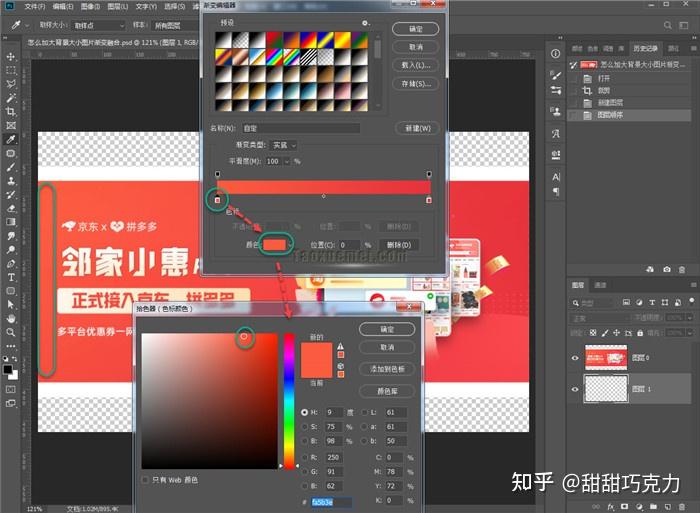Select the G radio button in color picker
Image resolution: width=700 pixels, height=513 pixels.
pyautogui.click(x=304, y=471)
